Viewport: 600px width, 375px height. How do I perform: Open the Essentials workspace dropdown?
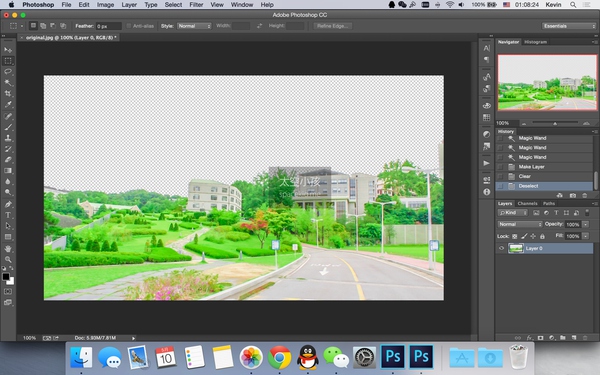(569, 26)
